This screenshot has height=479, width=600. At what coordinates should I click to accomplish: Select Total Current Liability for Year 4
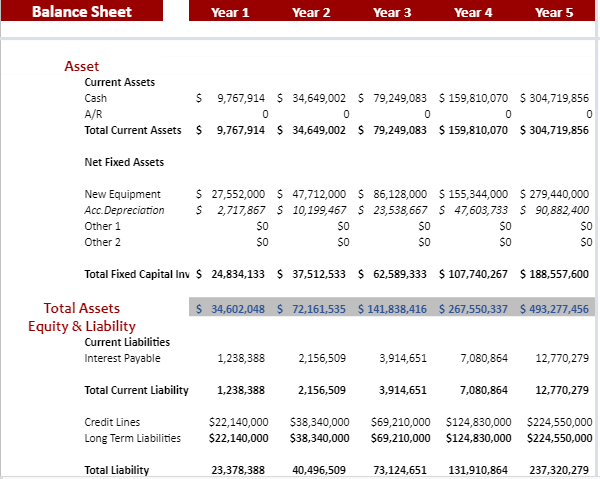[484, 390]
